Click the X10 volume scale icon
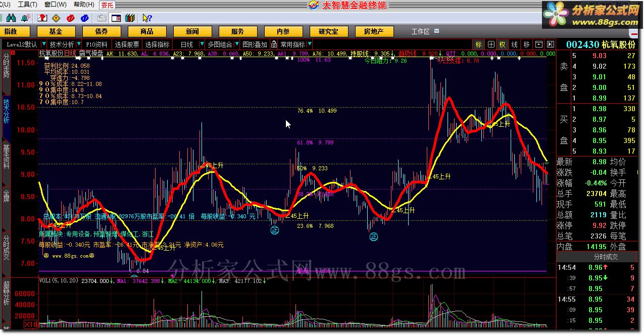644x335 pixels. (31, 324)
